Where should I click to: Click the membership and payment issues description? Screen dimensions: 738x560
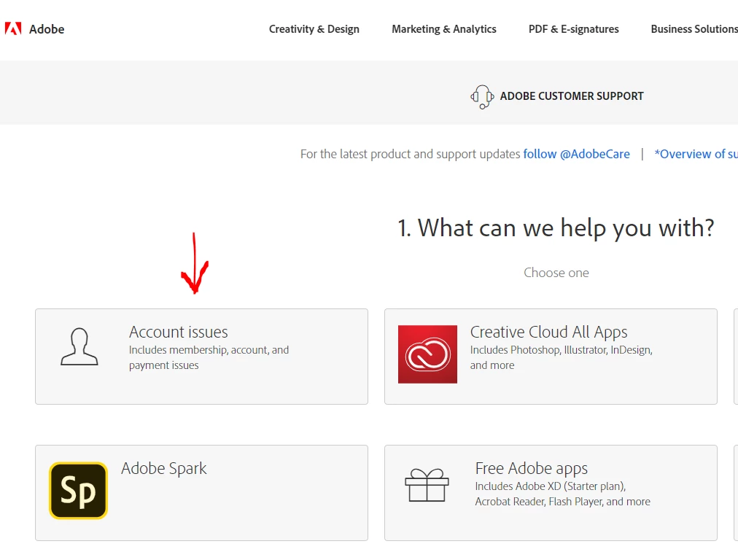pyautogui.click(x=209, y=357)
